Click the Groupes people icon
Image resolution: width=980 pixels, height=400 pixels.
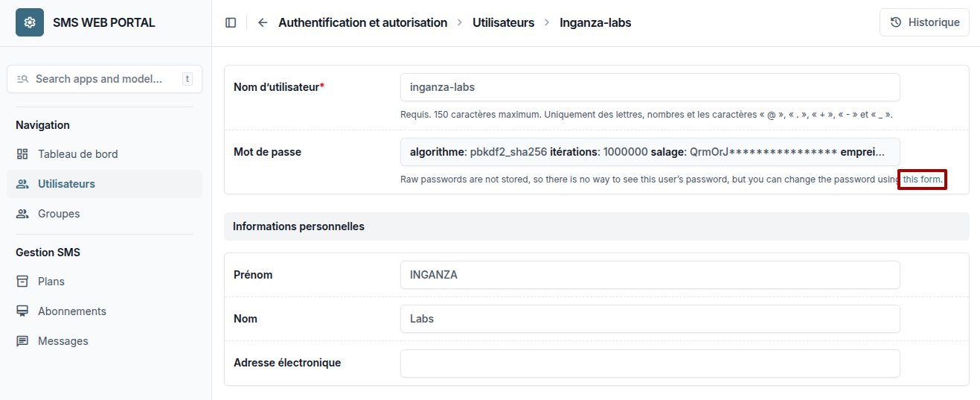(x=22, y=214)
